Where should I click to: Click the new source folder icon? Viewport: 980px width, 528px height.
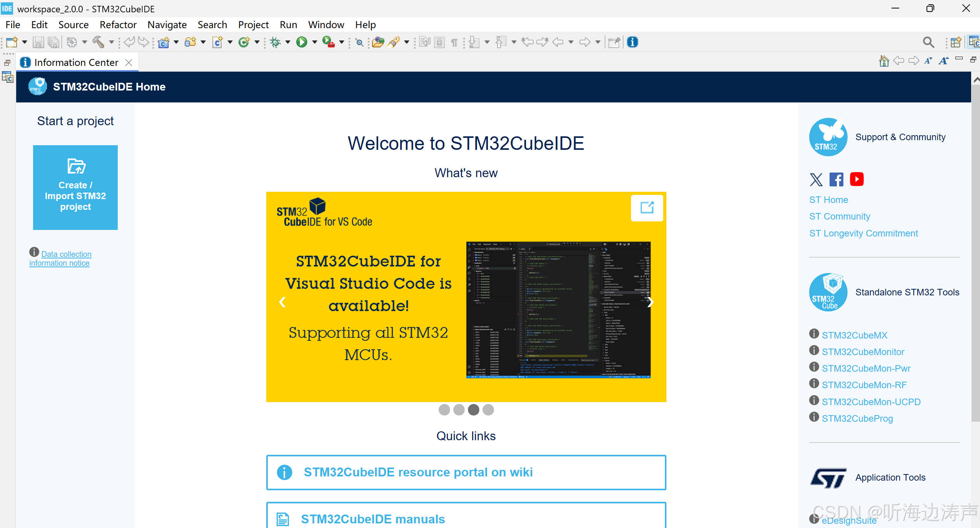tap(191, 42)
